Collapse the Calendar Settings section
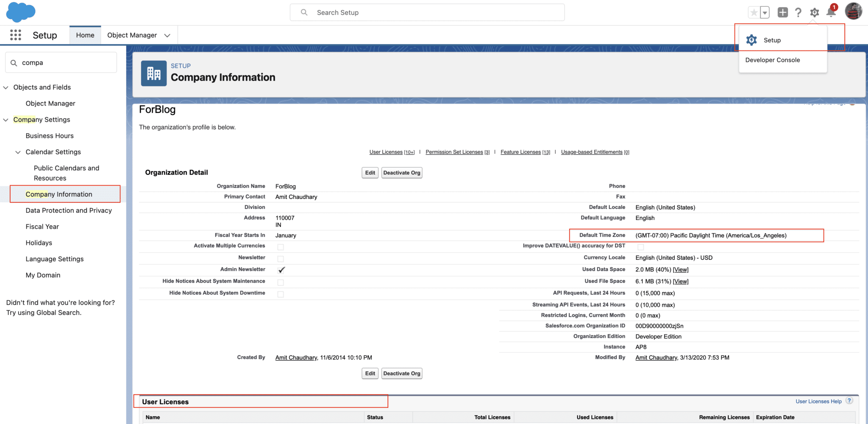Screen dimensions: 868x424 pyautogui.click(x=18, y=152)
